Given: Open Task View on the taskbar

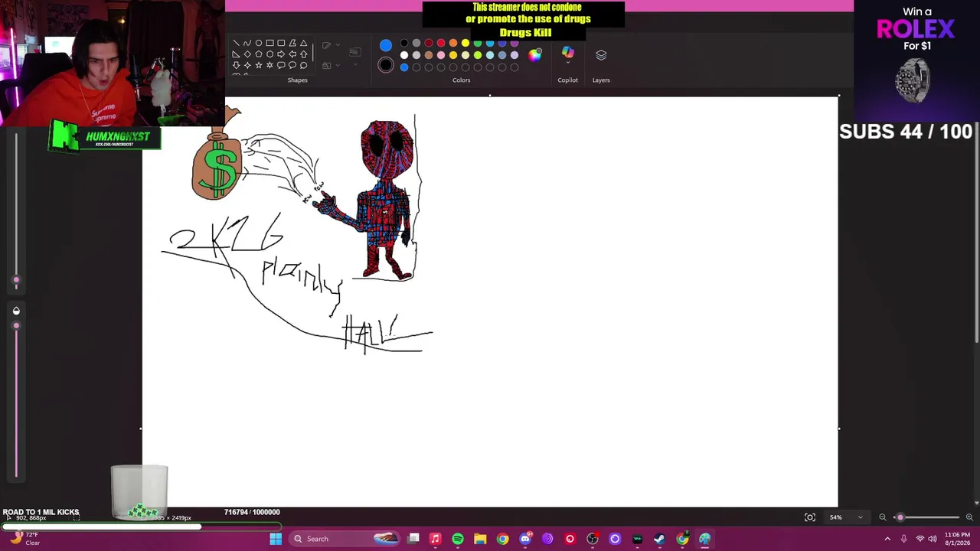Looking at the screenshot, I should [x=413, y=539].
